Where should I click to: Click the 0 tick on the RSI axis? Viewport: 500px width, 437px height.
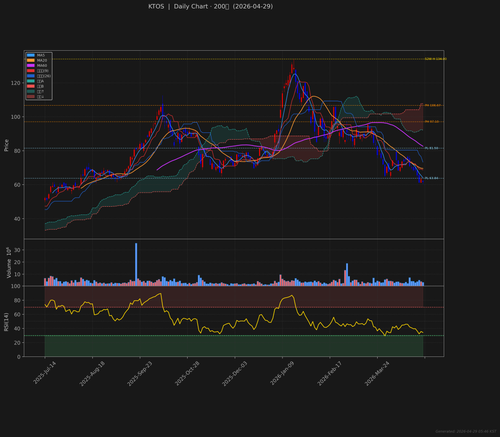(19, 357)
